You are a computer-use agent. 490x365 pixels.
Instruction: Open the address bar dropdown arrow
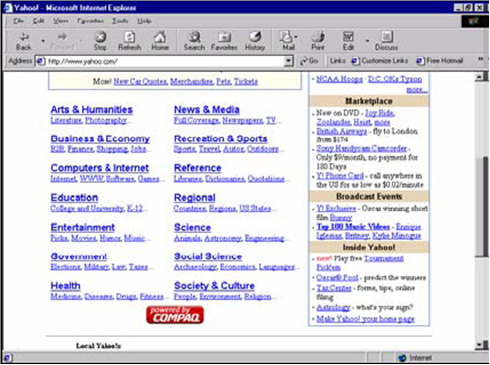click(x=289, y=61)
